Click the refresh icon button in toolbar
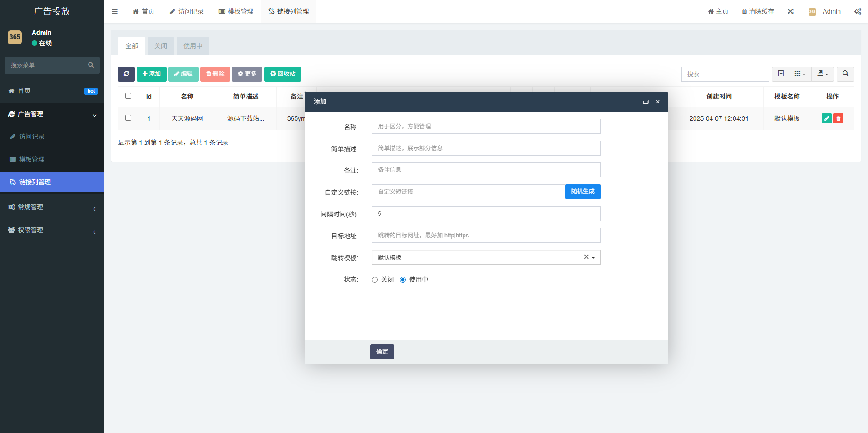 click(126, 74)
